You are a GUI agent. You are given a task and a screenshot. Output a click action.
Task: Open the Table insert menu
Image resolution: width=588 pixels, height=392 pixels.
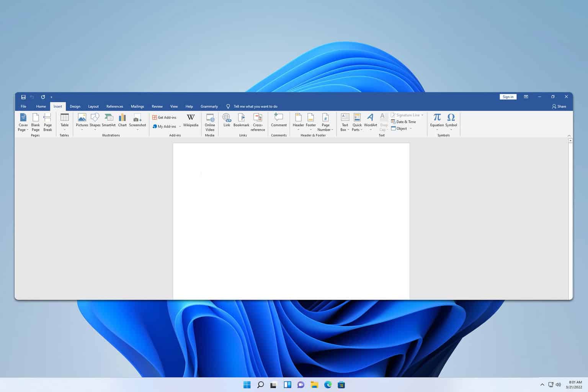(64, 122)
